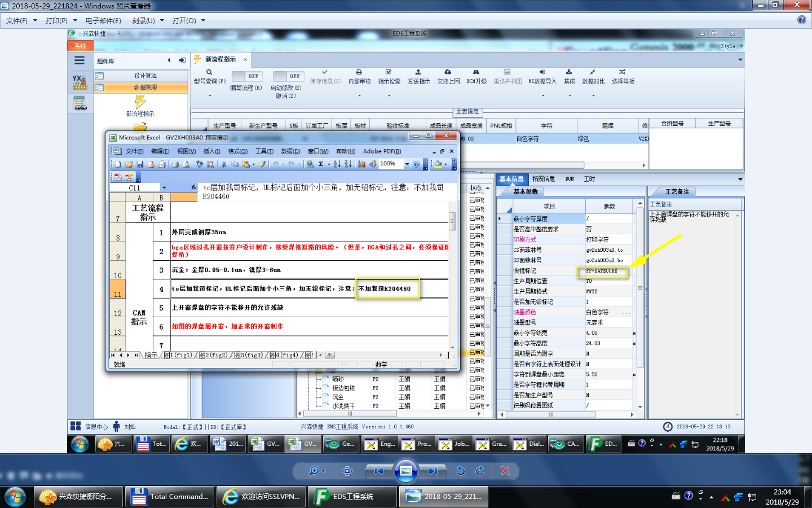
Task: Open the Excel fill color bucket swatch
Action: point(438,164)
